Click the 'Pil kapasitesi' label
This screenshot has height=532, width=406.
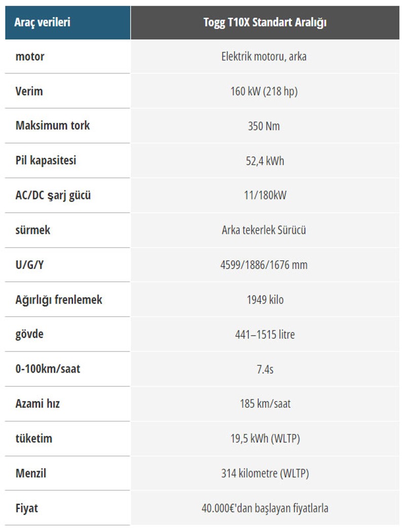click(46, 160)
